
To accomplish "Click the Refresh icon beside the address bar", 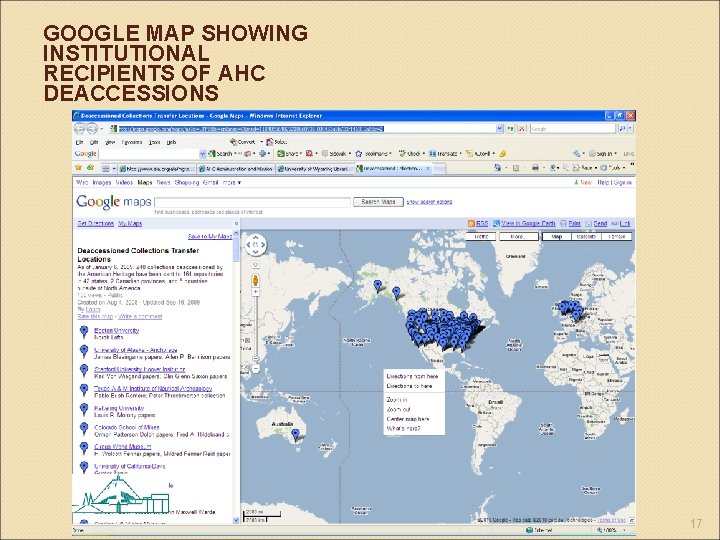I will click(510, 129).
